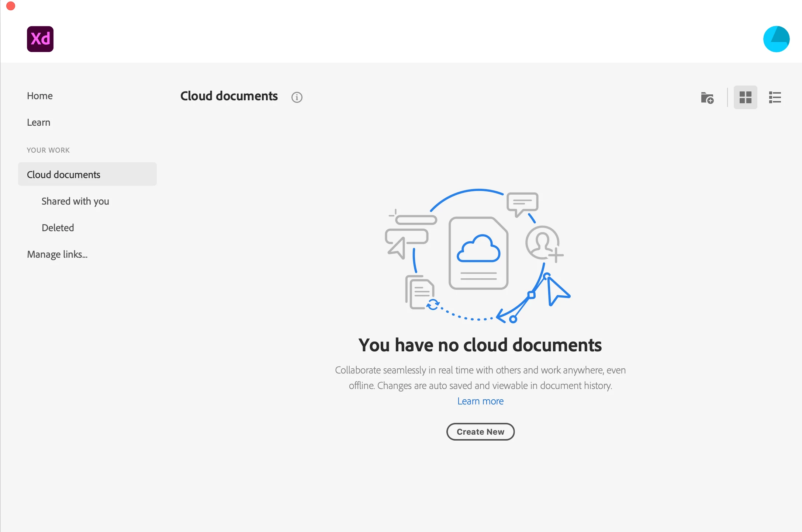Click the info icon beside Cloud documents
Screen dimensions: 802x532
click(x=297, y=97)
